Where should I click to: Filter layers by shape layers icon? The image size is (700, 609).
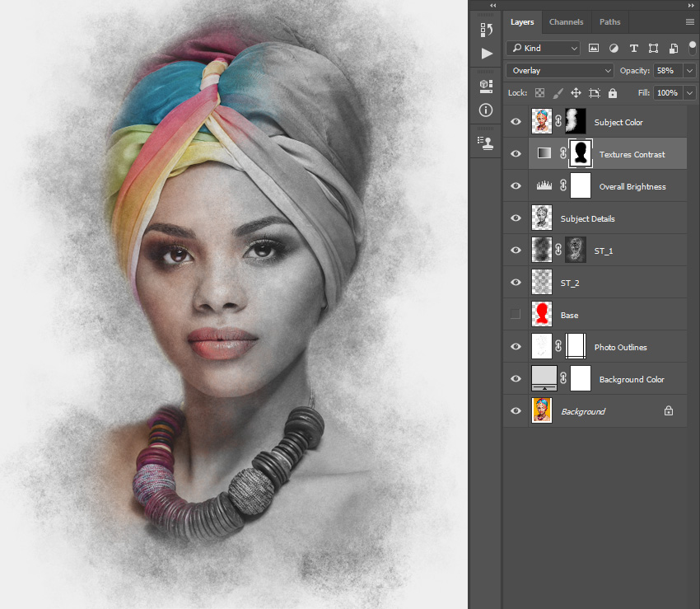point(653,49)
